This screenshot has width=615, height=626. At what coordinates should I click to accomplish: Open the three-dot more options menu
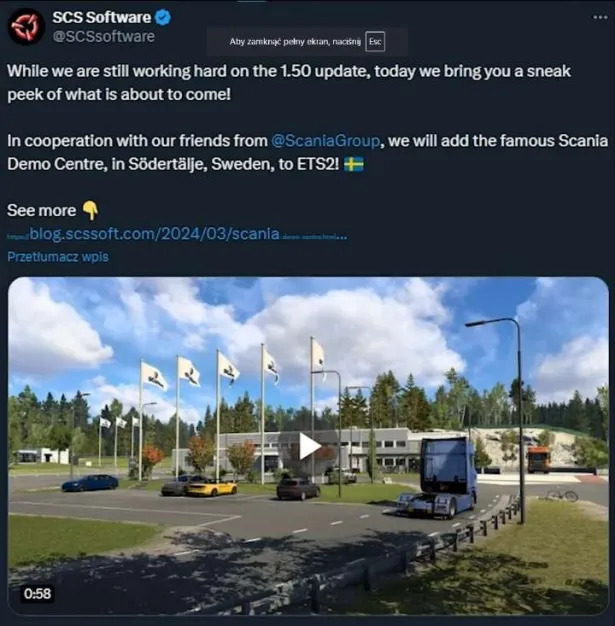(600, 17)
